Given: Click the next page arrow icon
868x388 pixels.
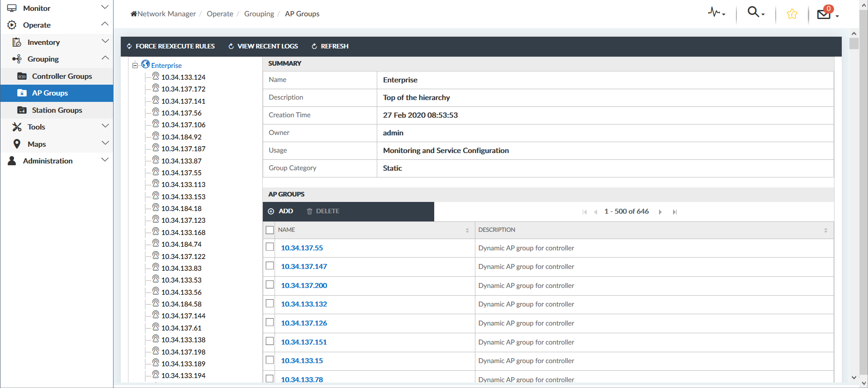Looking at the screenshot, I should coord(660,212).
